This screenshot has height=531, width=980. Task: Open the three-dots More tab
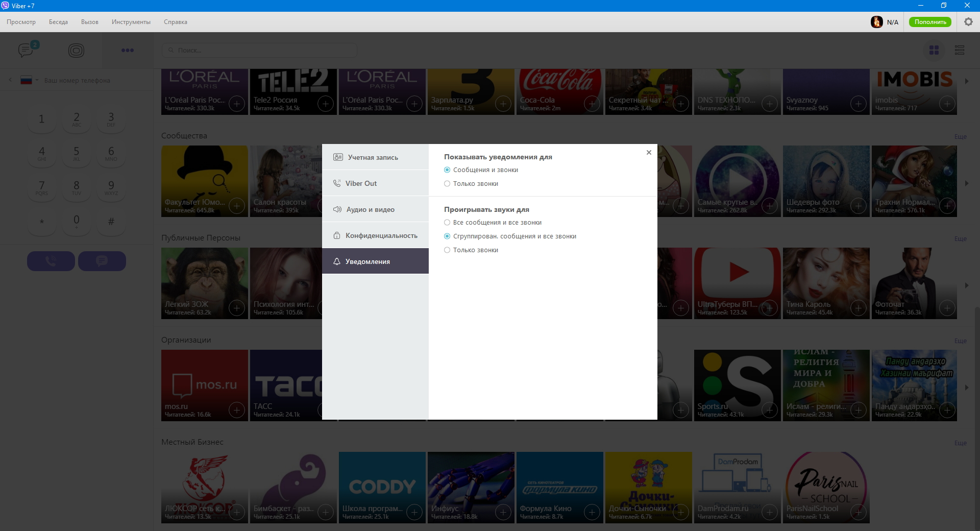click(x=128, y=50)
